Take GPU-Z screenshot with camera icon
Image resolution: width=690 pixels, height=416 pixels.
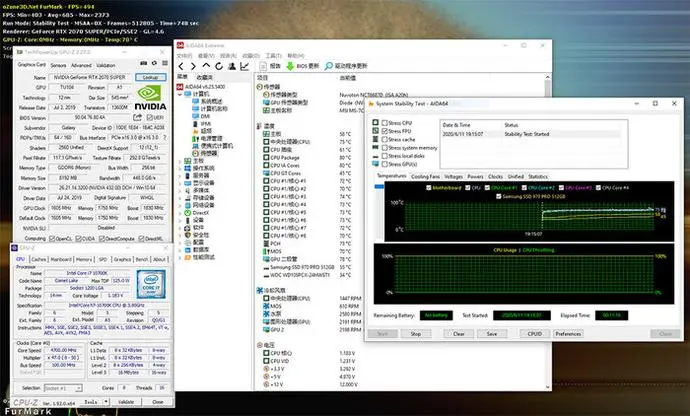click(143, 63)
